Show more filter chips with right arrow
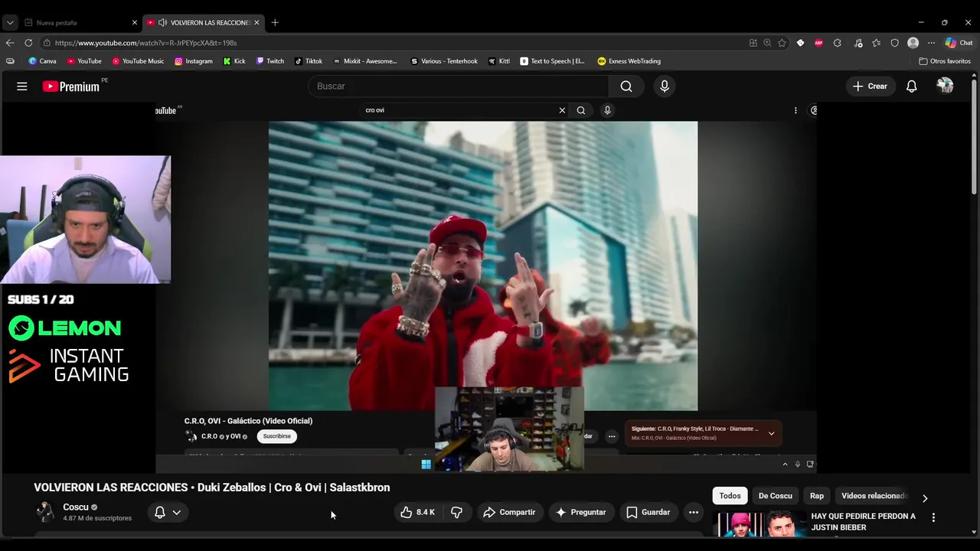This screenshot has height=551, width=980. [x=925, y=497]
